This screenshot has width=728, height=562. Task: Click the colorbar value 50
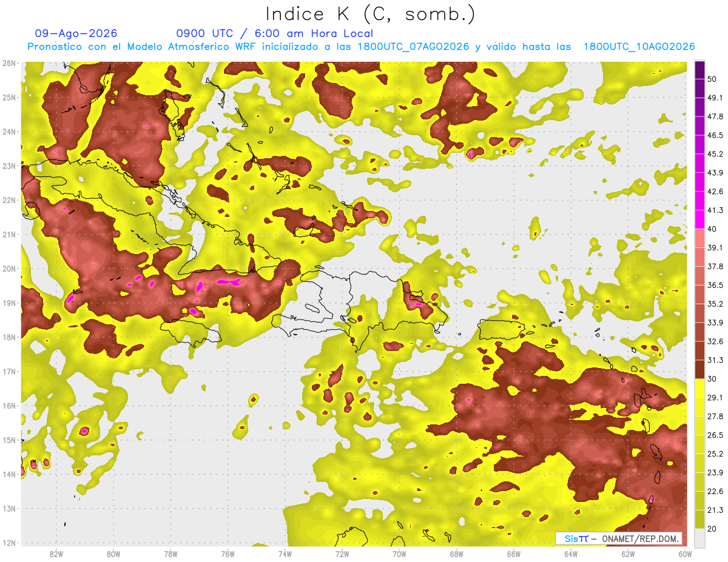pos(712,79)
